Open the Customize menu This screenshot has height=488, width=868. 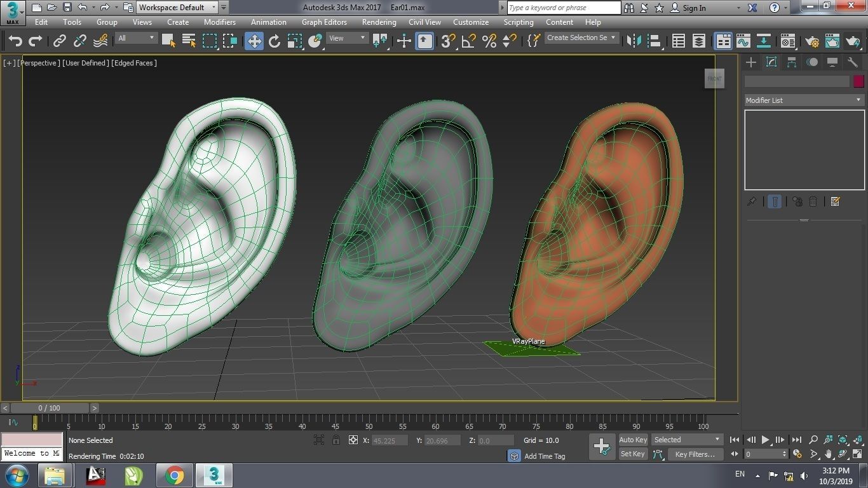coord(471,22)
